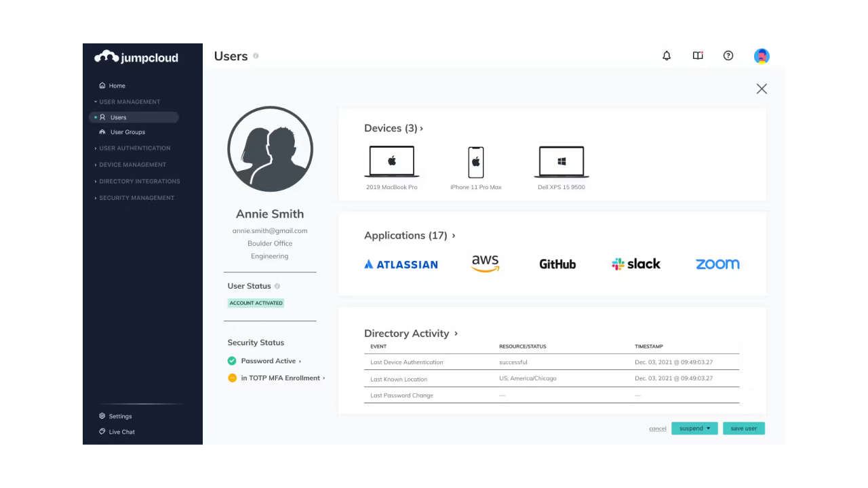This screenshot has width=868, height=488.
Task: Click the email annie.smith@gmail.com
Action: (270, 231)
